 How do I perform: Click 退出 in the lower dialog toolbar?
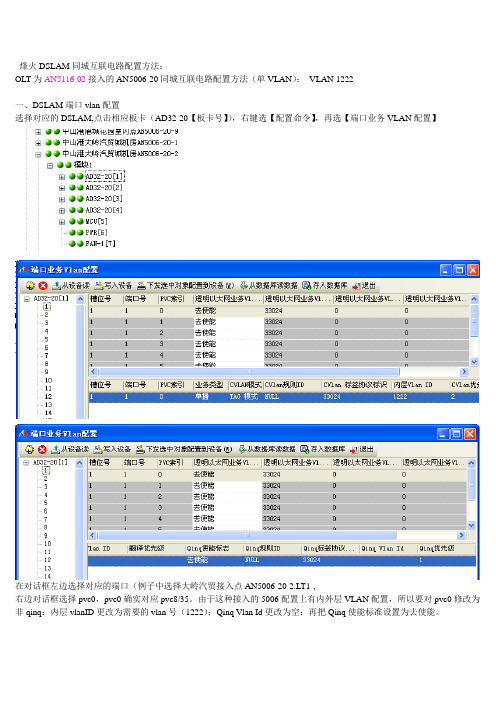[362, 449]
